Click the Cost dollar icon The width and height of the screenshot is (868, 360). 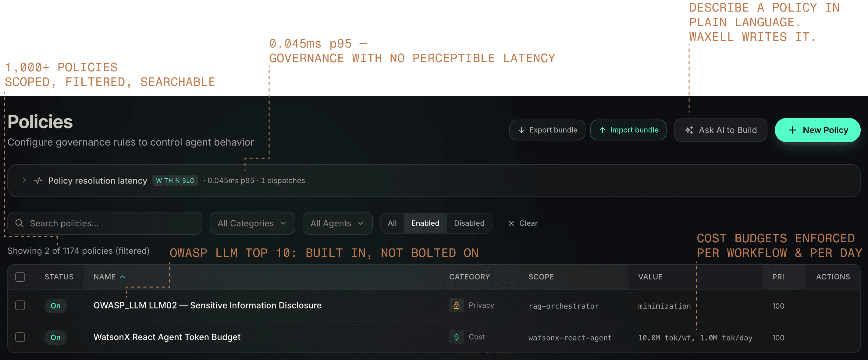click(456, 337)
